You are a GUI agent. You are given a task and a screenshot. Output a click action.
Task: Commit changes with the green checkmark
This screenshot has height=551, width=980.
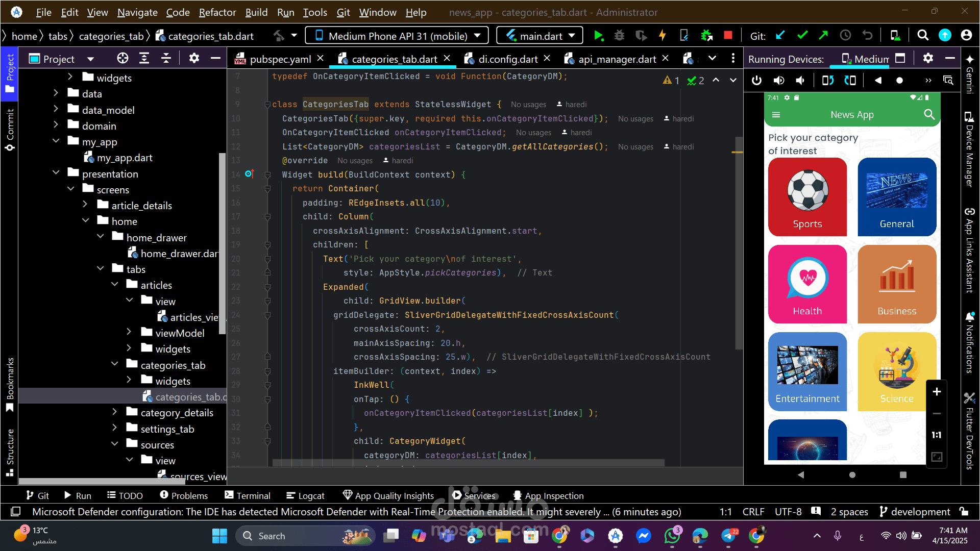pyautogui.click(x=802, y=36)
